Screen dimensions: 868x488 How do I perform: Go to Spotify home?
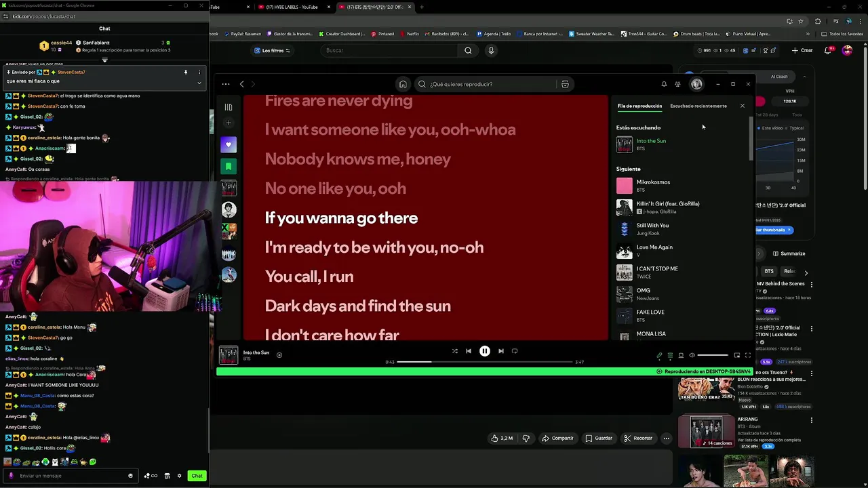(403, 84)
